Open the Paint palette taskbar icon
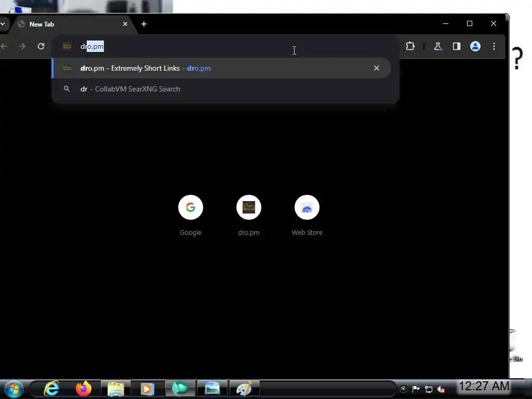The height and width of the screenshot is (399, 532). (244, 389)
